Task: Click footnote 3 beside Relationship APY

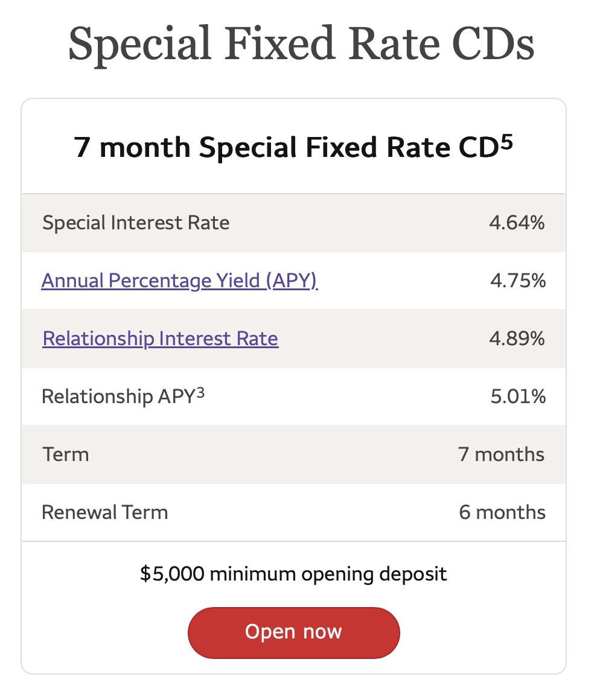Action: (200, 392)
